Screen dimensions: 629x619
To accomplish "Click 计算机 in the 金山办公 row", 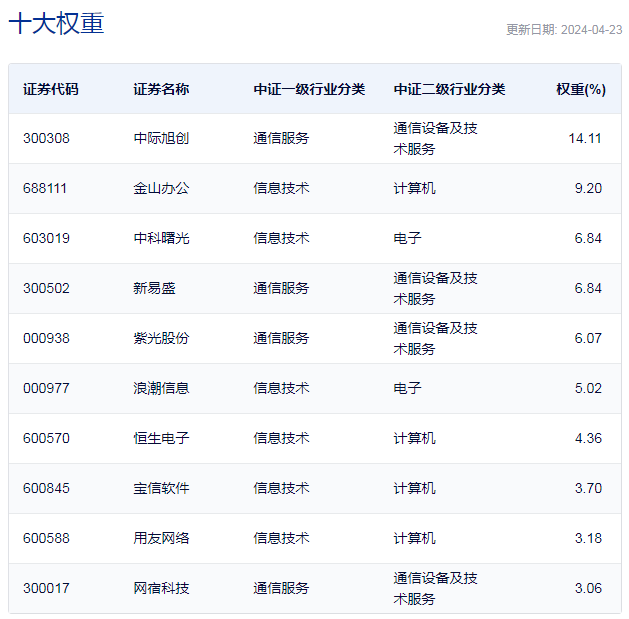I will click(414, 188).
